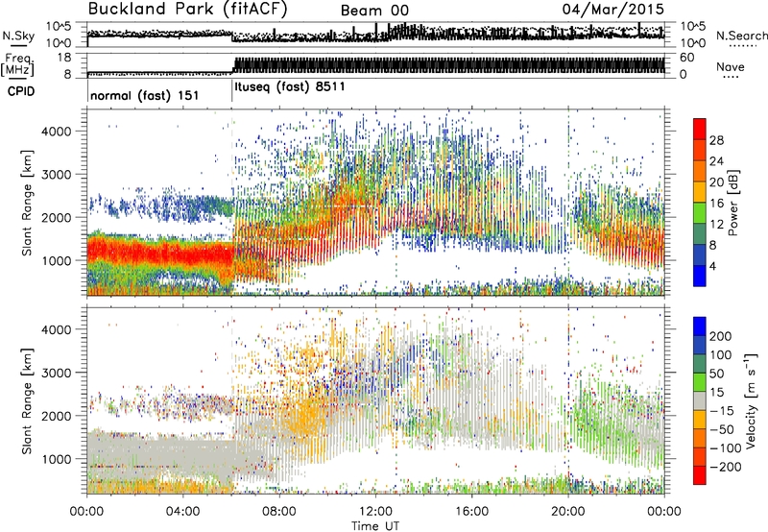Click the 'Beam 00' label
768x532 pixels.
click(x=374, y=11)
